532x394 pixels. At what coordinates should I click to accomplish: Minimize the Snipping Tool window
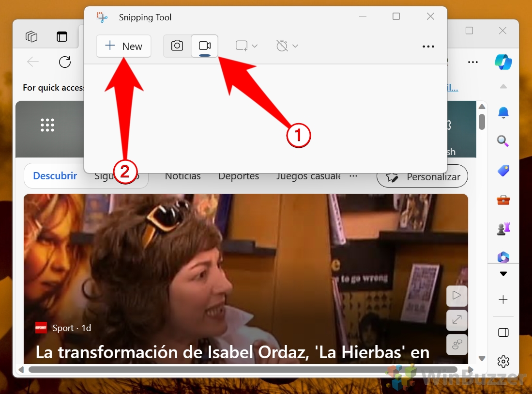coord(363,16)
